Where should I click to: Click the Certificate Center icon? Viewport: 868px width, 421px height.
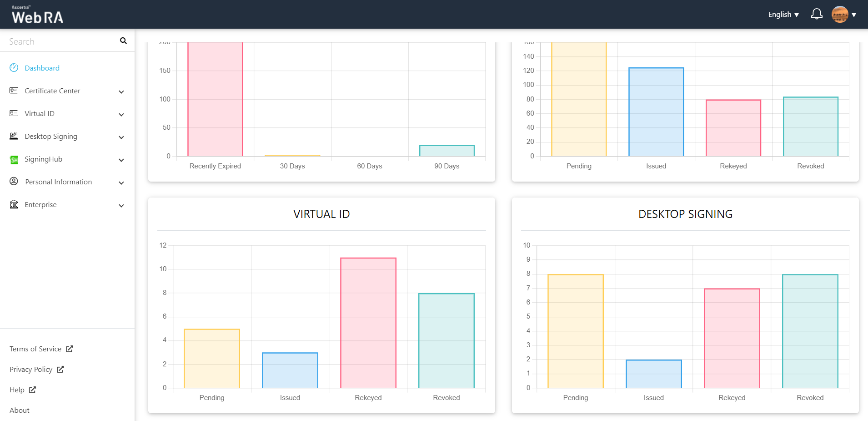pos(14,91)
